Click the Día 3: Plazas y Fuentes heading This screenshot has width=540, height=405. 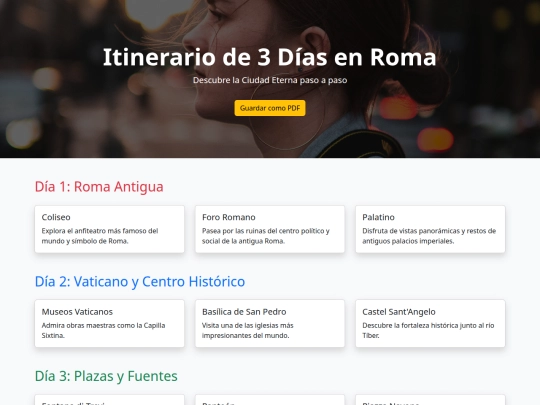pyautogui.click(x=106, y=376)
